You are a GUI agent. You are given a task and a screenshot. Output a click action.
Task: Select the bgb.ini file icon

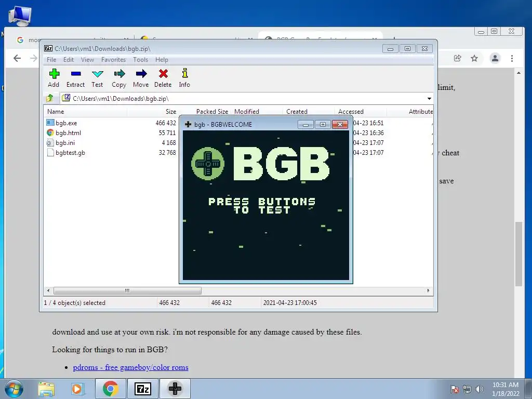pyautogui.click(x=50, y=142)
